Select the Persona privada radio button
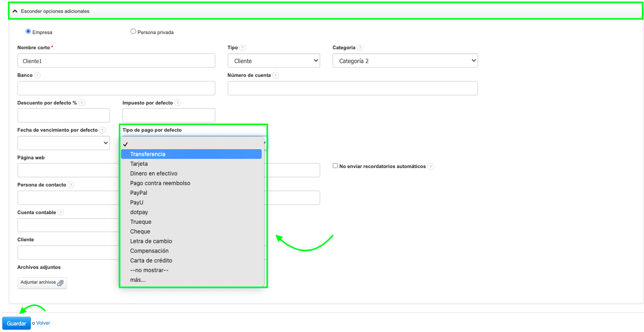Viewport: 644px width, 332px height. pyautogui.click(x=133, y=32)
